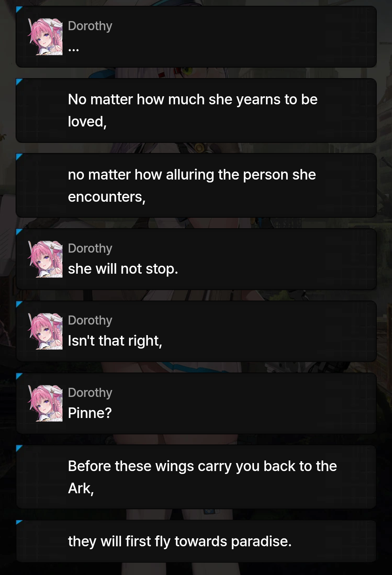Click the 'Isn't that right,' dialogue text
392x575 pixels.
[x=115, y=341]
